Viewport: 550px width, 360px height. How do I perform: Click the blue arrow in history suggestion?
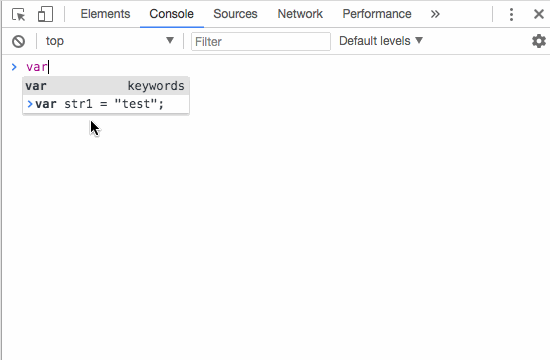click(30, 104)
